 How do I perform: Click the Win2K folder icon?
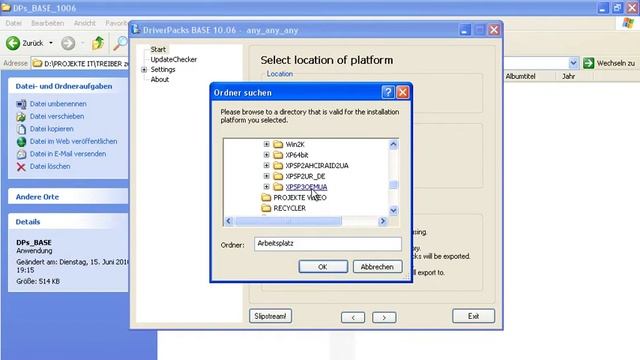point(278,144)
